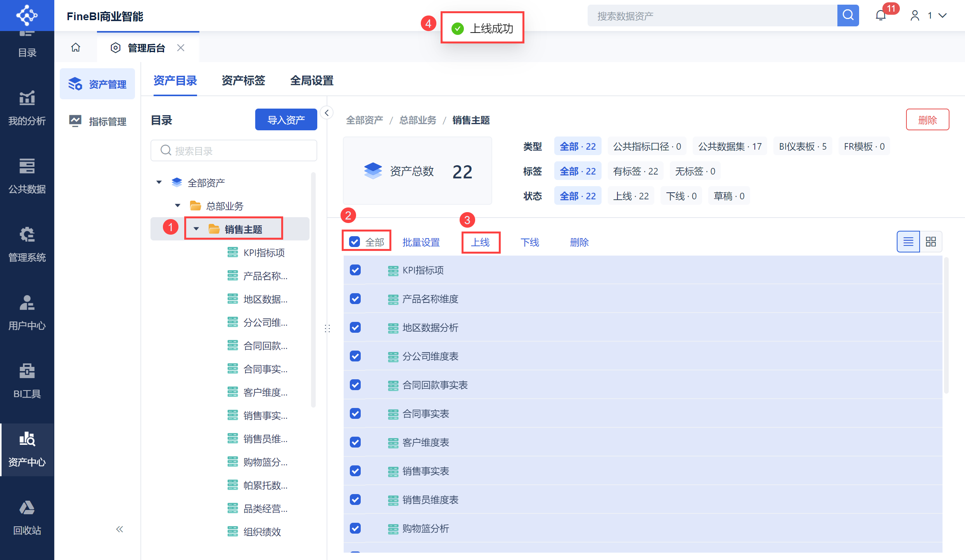This screenshot has height=560, width=965.
Task: Select 帕累托数... in the directory tree
Action: click(x=265, y=485)
